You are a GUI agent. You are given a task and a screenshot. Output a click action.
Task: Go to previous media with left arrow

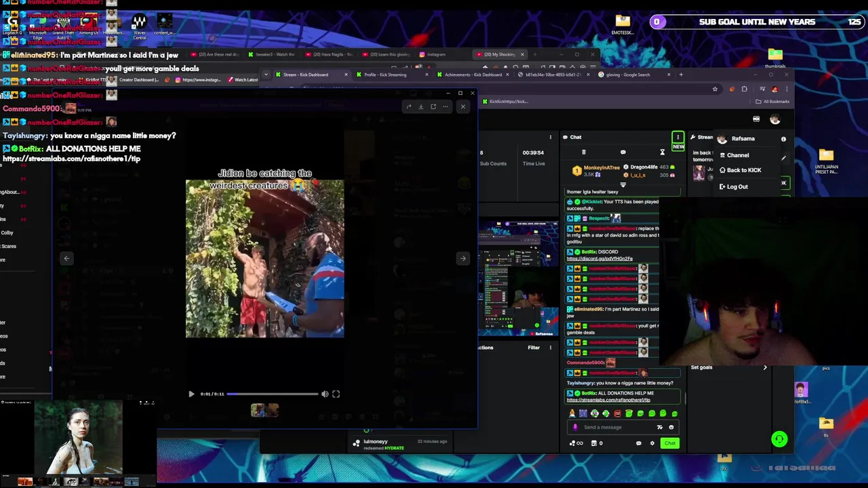click(66, 258)
